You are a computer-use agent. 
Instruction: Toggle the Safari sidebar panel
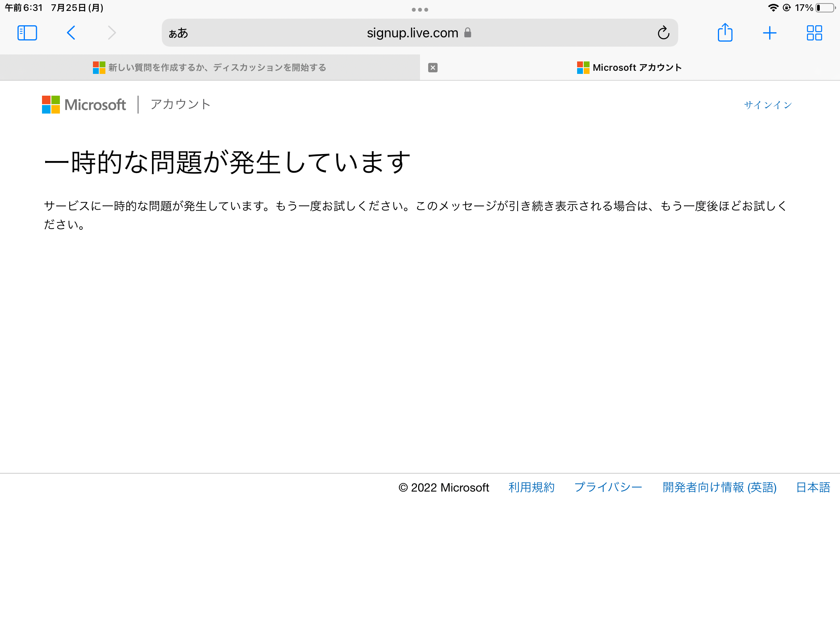(27, 33)
